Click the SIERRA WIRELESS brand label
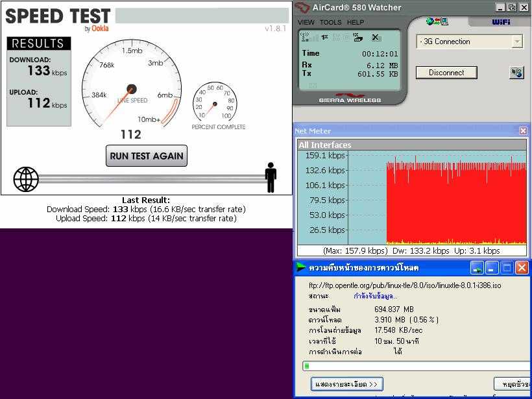 pyautogui.click(x=350, y=101)
